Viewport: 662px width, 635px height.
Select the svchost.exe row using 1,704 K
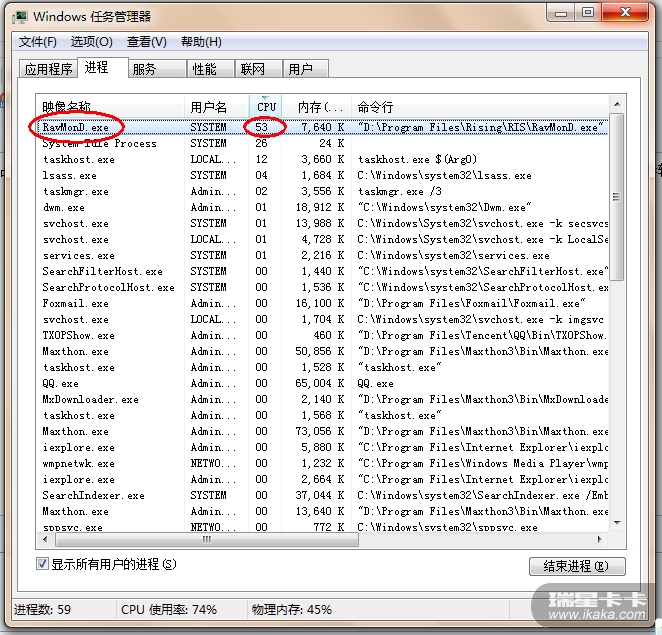[x=323, y=319]
